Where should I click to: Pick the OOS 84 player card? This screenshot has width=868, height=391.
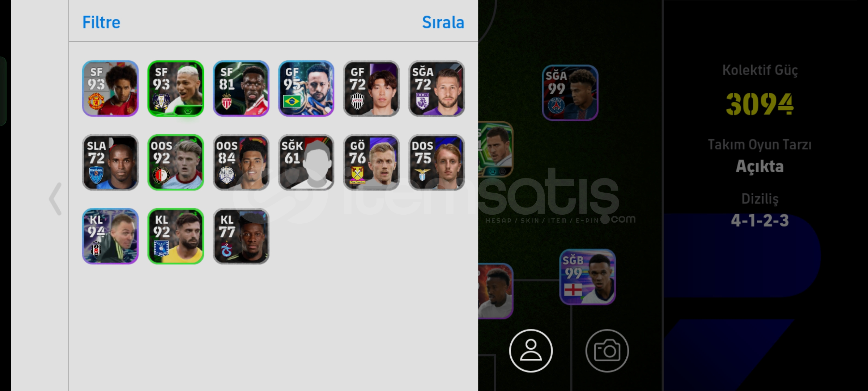tap(241, 162)
